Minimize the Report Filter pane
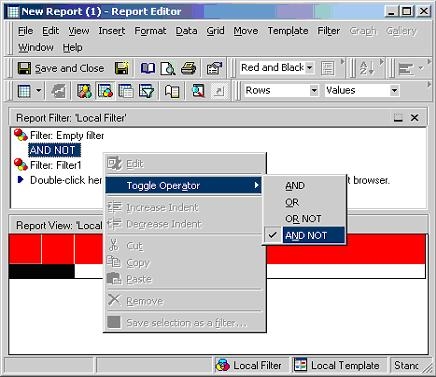The height and width of the screenshot is (377, 436). coord(398,118)
